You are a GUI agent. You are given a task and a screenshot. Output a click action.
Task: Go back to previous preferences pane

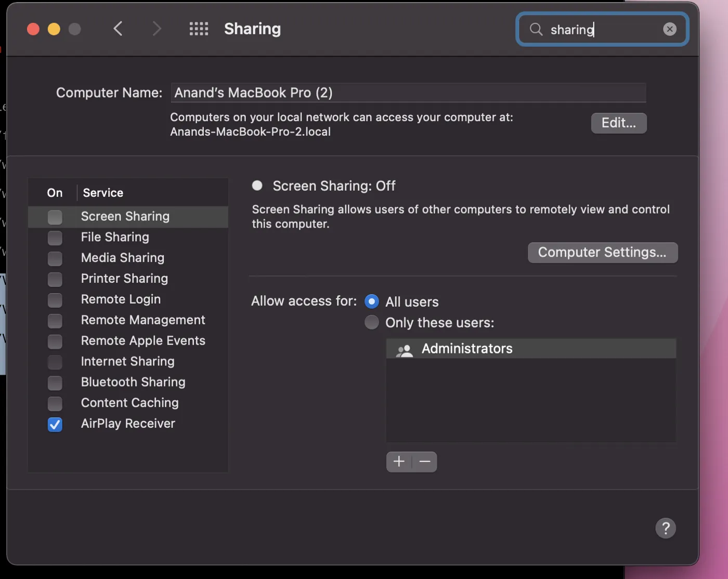click(118, 29)
